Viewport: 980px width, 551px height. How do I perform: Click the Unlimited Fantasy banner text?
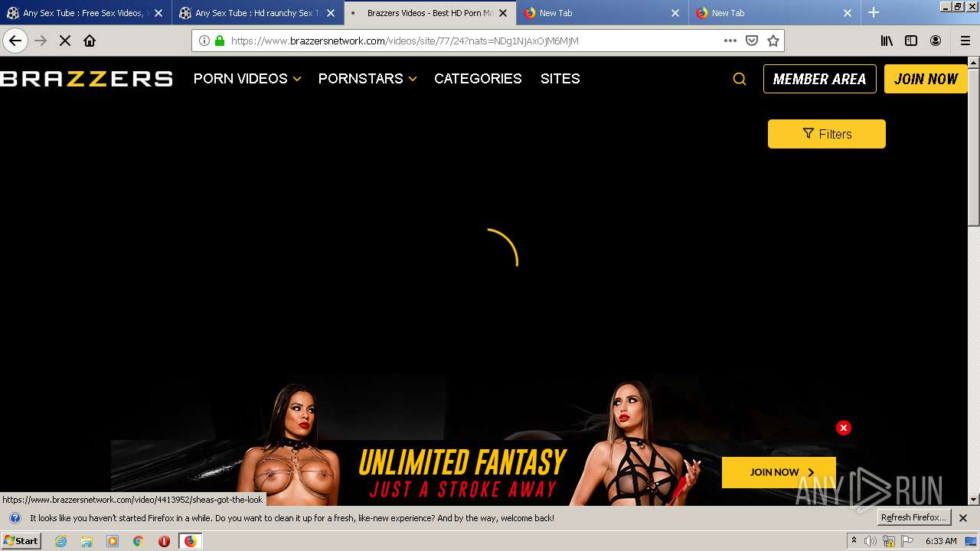coord(462,473)
